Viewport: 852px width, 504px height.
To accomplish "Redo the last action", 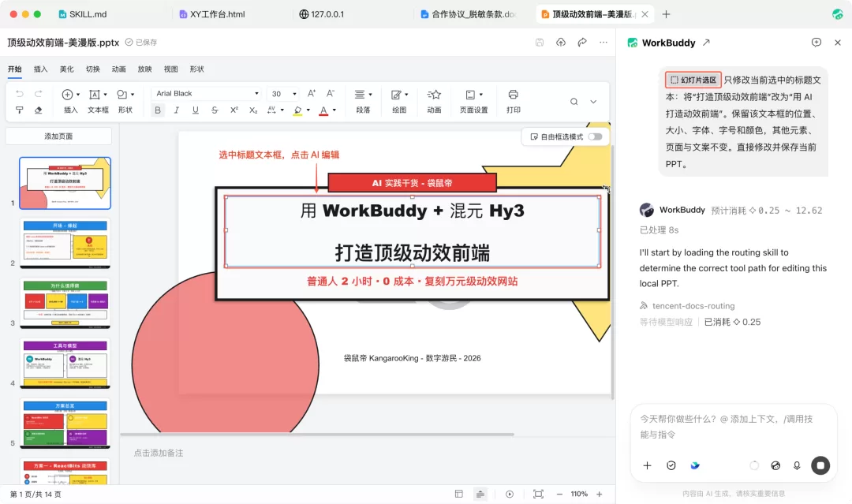I will point(38,94).
